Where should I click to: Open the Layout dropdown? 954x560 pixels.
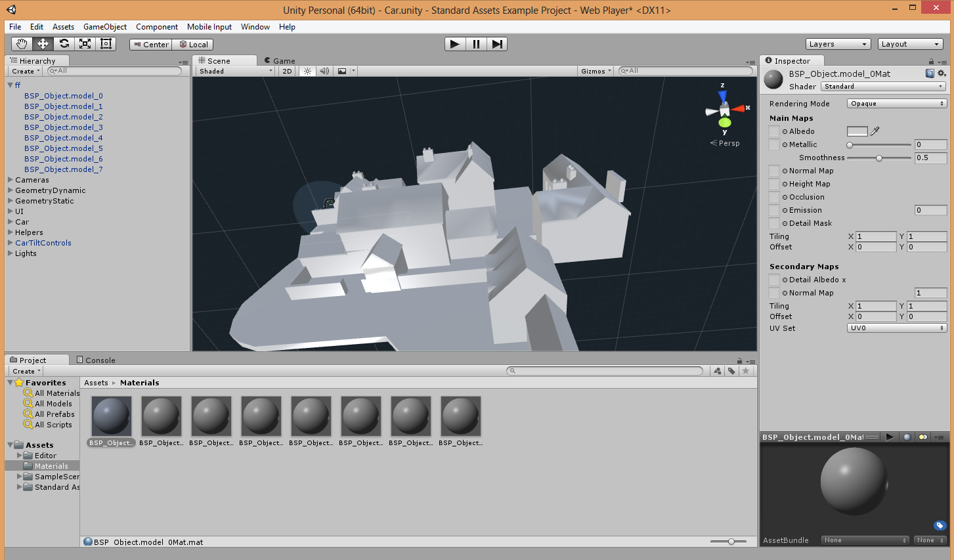[910, 44]
